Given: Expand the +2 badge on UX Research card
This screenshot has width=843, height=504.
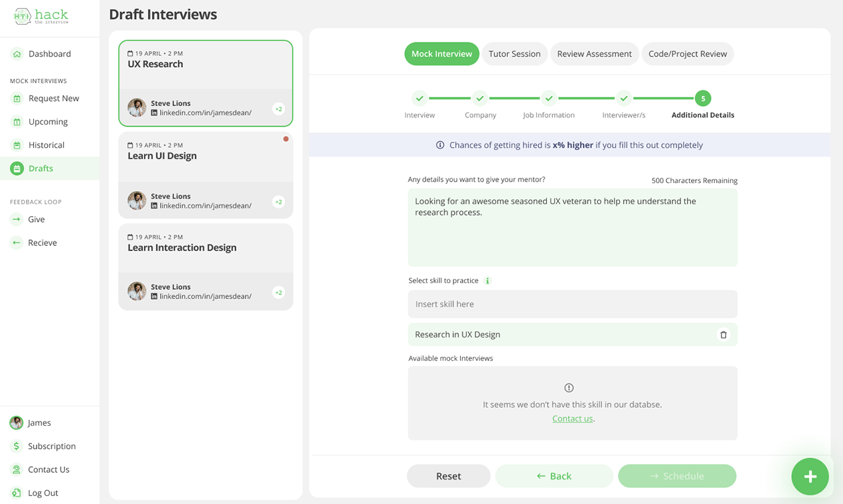Looking at the screenshot, I should (x=279, y=109).
